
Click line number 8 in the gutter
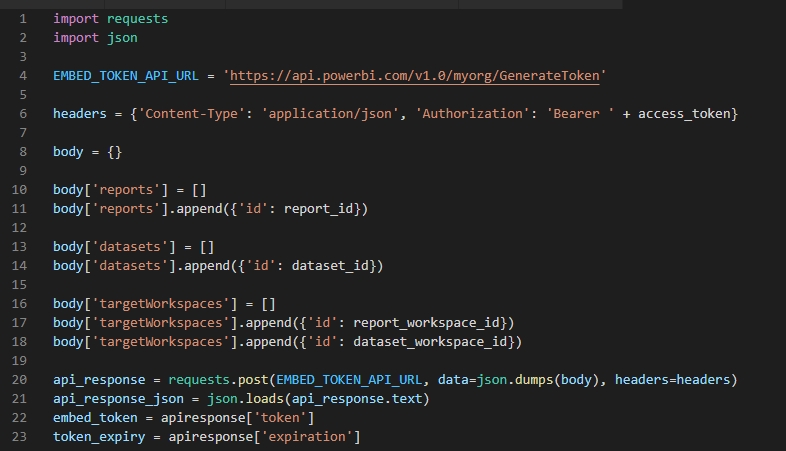pos(23,152)
